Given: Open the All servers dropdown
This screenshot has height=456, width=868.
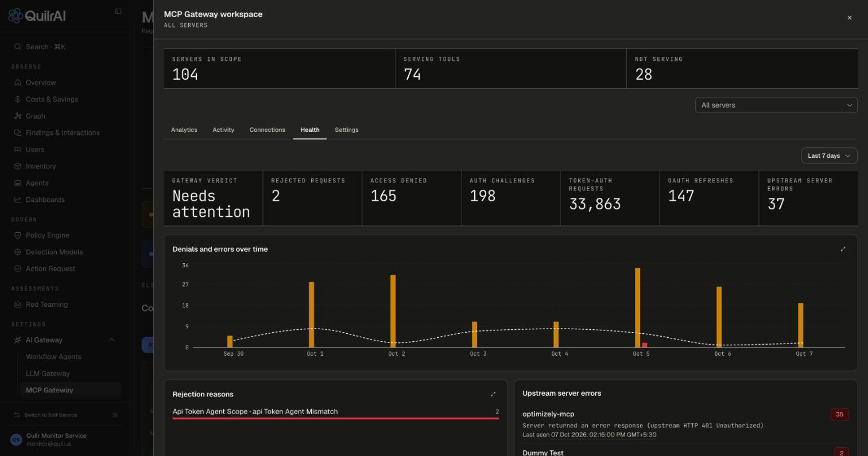Looking at the screenshot, I should [x=776, y=105].
